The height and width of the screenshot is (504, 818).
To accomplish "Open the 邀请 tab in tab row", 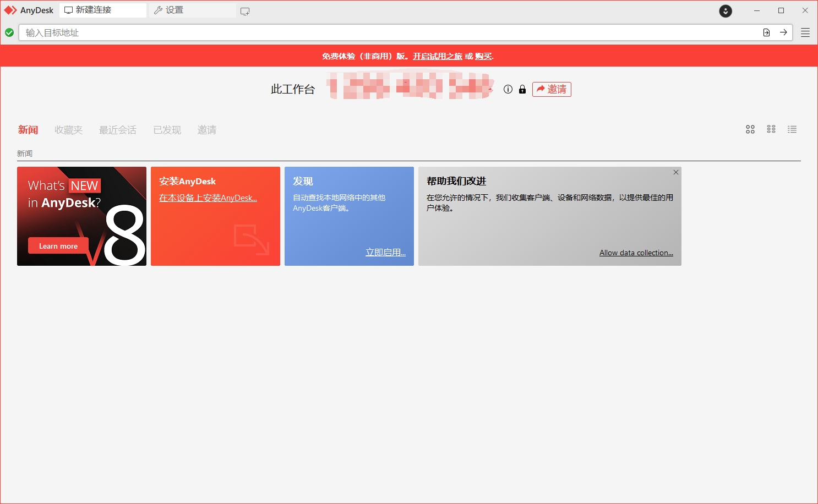I will tap(207, 130).
